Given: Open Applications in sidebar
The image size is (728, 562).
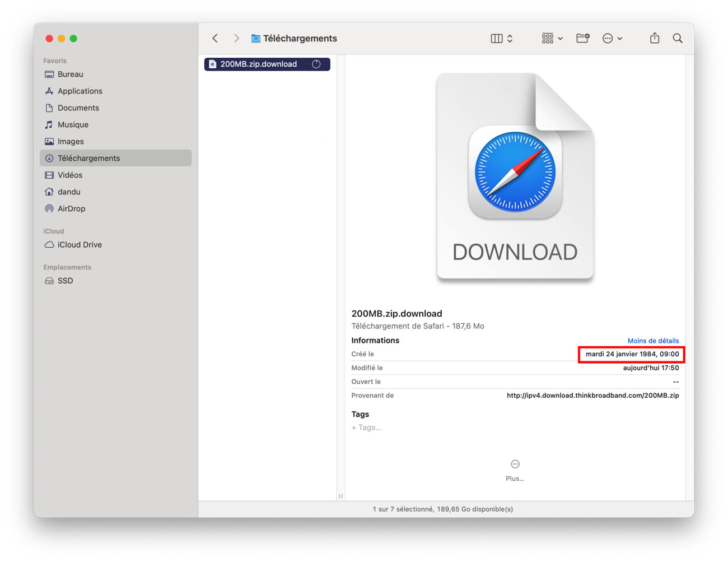Looking at the screenshot, I should click(116, 91).
